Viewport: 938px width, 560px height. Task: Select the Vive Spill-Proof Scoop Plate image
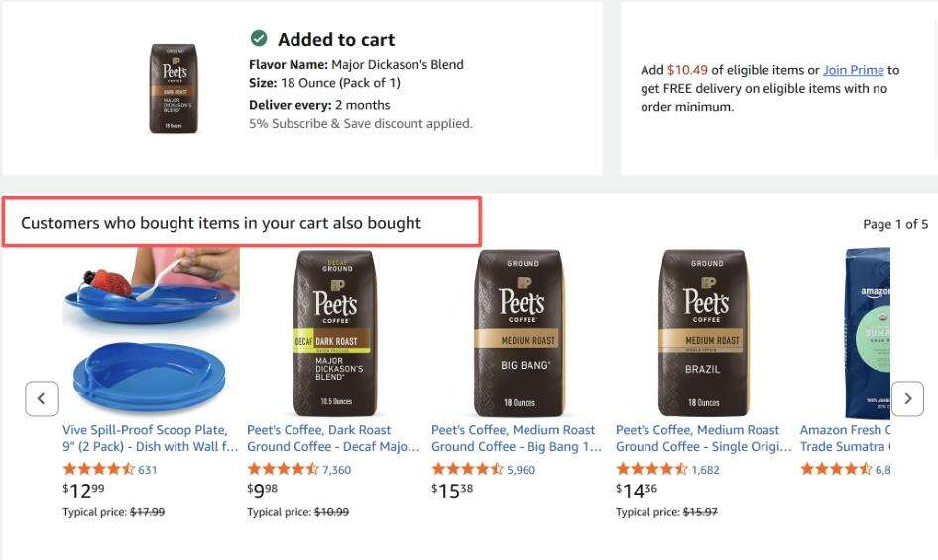(151, 333)
